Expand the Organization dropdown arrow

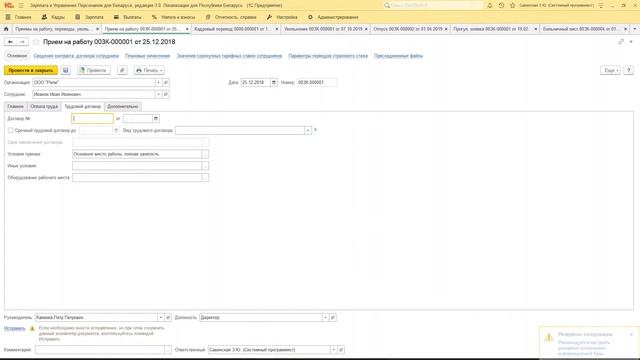158,82
